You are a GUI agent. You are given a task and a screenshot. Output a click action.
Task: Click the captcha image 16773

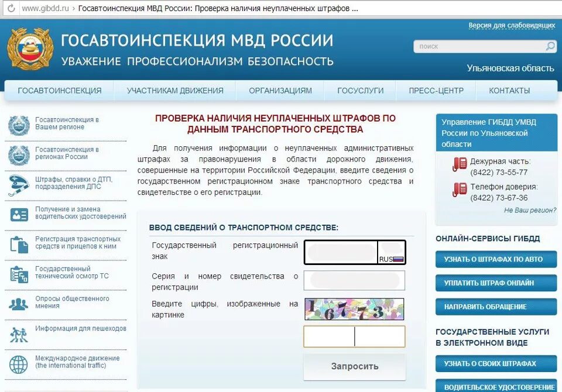[354, 309]
